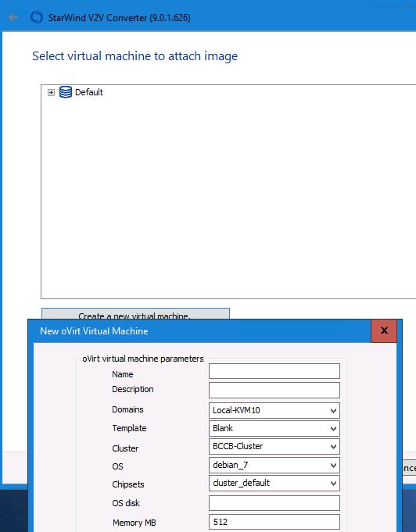Click the partially hidden button behind dialog's right edge
Image resolution: width=416 pixels, height=532 pixels.
[x=409, y=468]
